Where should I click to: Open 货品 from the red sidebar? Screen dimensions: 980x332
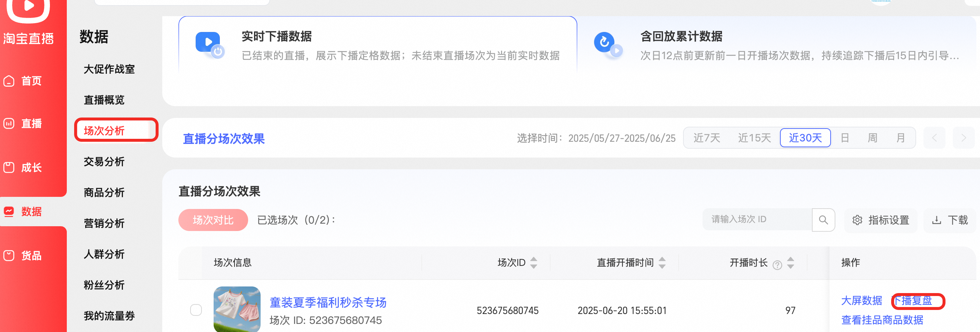(31, 255)
